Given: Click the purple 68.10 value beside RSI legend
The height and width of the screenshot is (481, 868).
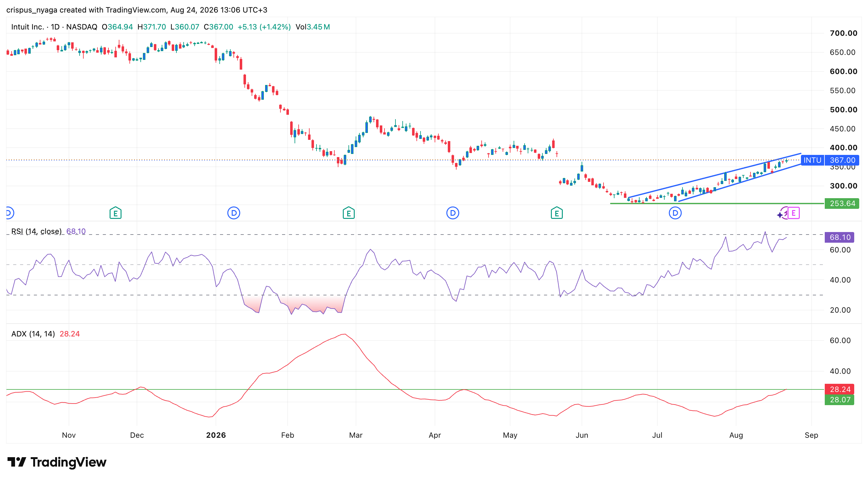Looking at the screenshot, I should 76,231.
